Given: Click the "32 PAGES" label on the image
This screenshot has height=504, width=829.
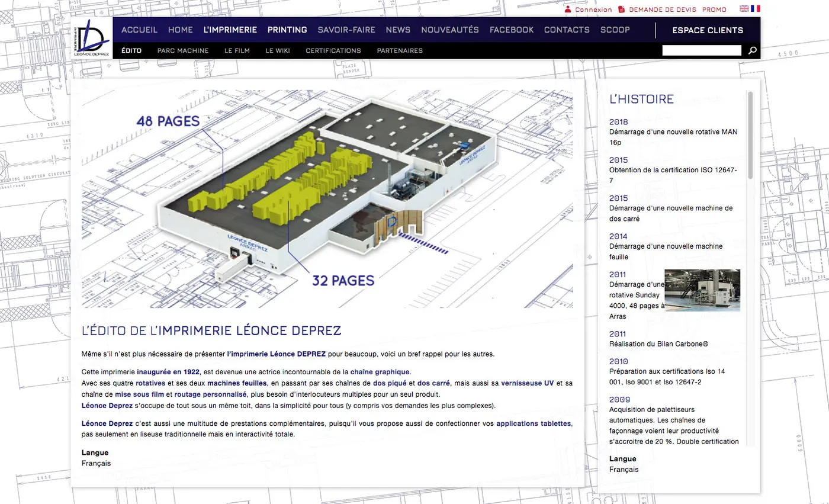Looking at the screenshot, I should point(343,280).
